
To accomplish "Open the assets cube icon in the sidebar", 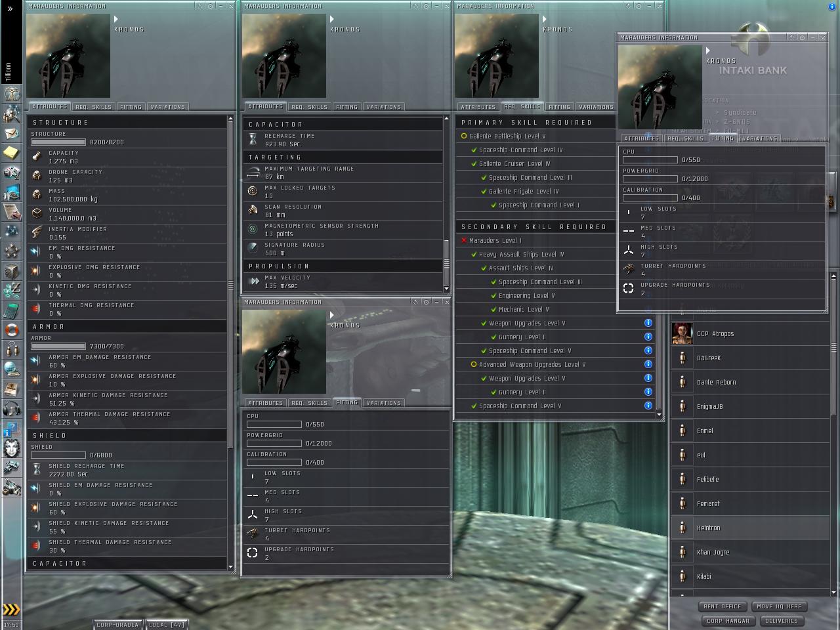I will pyautogui.click(x=11, y=270).
